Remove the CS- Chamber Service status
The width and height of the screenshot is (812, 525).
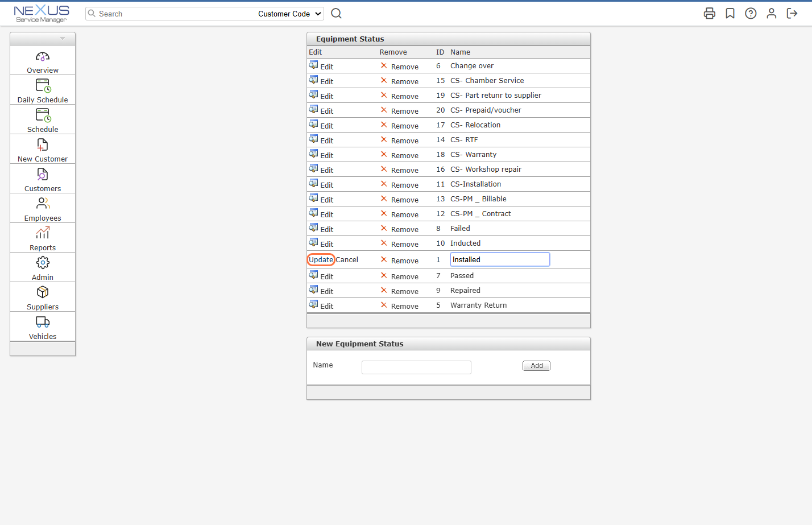(399, 81)
